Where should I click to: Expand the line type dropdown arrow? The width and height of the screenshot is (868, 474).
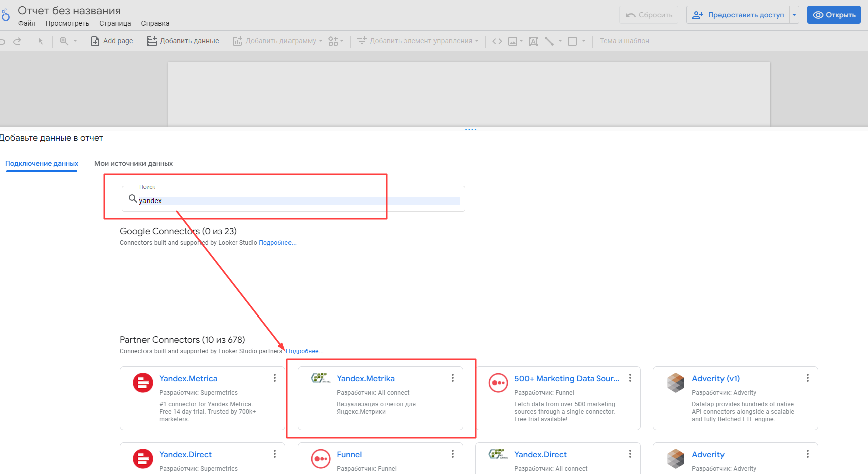coord(560,41)
